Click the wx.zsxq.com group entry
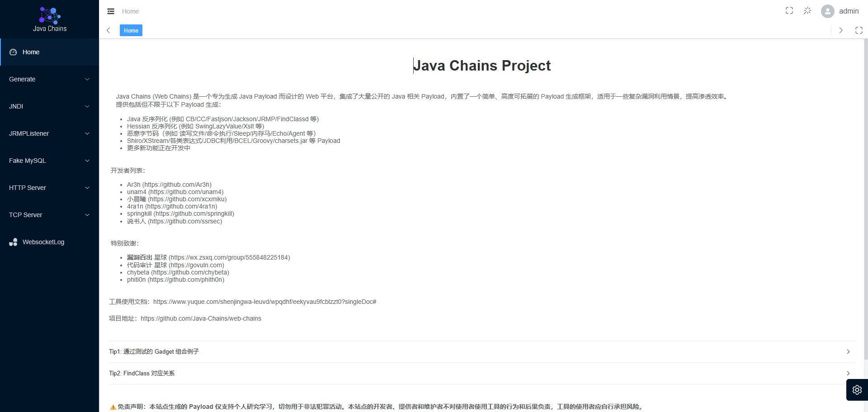The height and width of the screenshot is (412, 868). (208, 257)
